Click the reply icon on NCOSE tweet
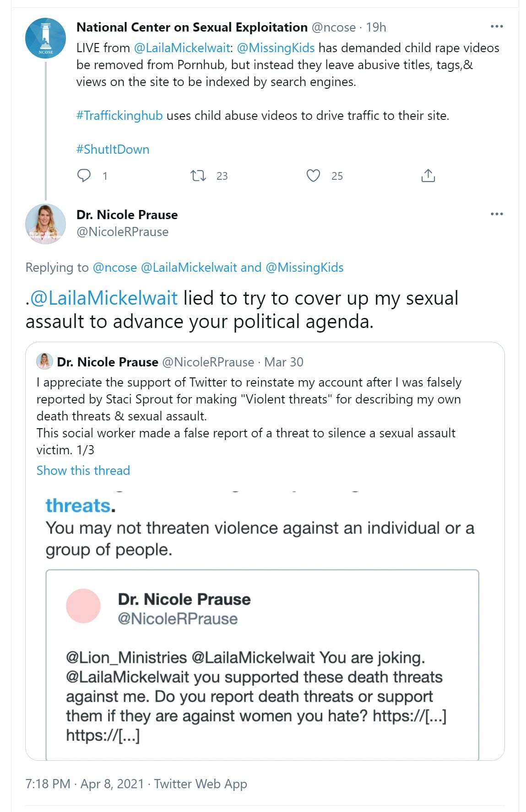 tap(84, 176)
